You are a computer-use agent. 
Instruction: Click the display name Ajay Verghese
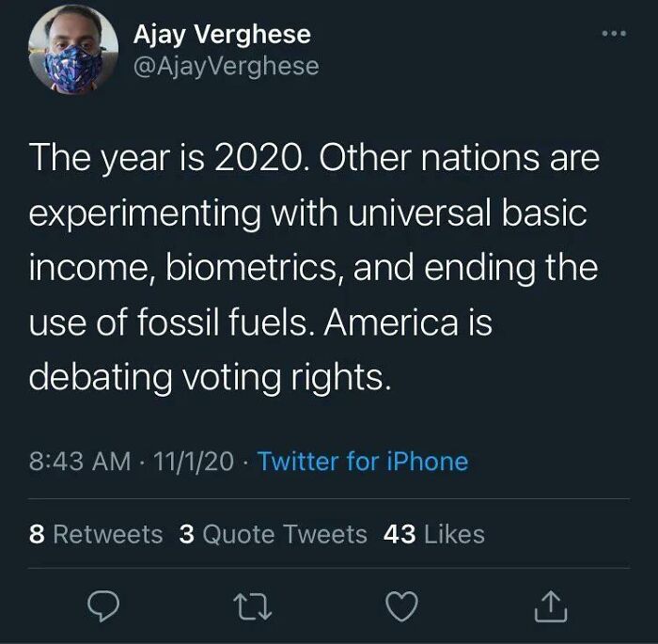point(222,35)
